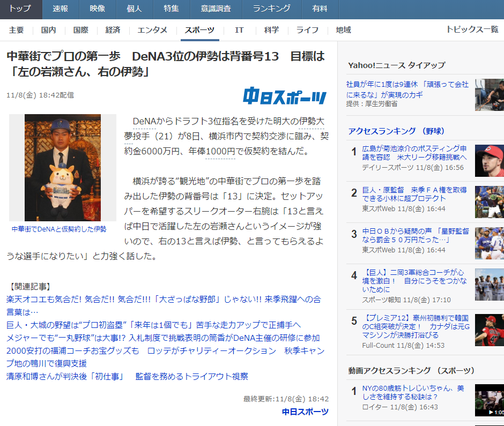The image size is (504, 426).
Task: Open the 映像 top navigation tab
Action: click(x=98, y=9)
